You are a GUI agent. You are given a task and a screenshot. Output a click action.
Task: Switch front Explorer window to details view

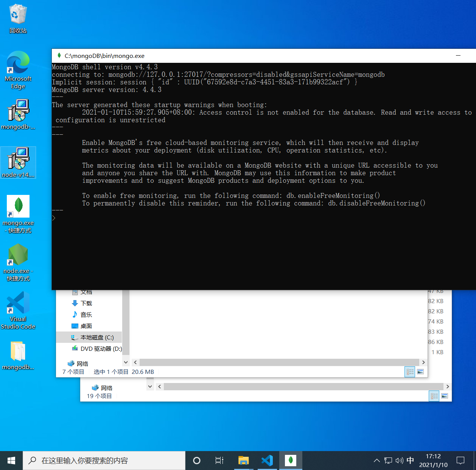pos(410,372)
